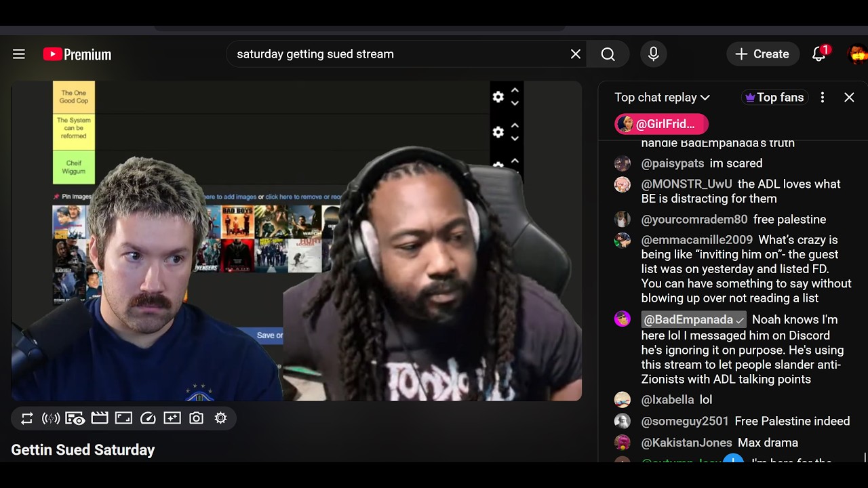Move The System can be reformed row down

point(515,139)
